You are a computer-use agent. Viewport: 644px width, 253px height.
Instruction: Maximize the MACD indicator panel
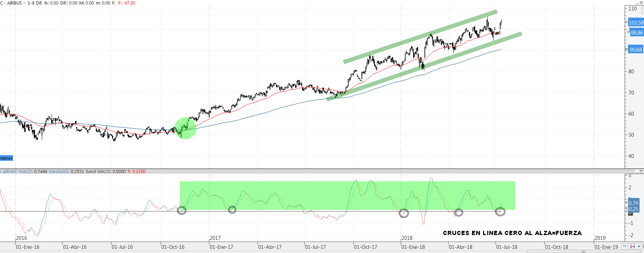click(641, 172)
